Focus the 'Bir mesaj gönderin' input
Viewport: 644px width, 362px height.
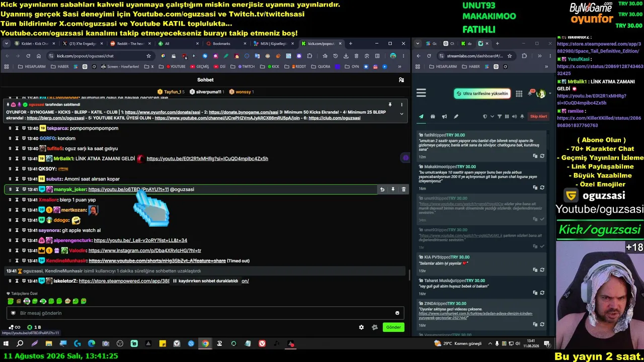tap(206, 313)
